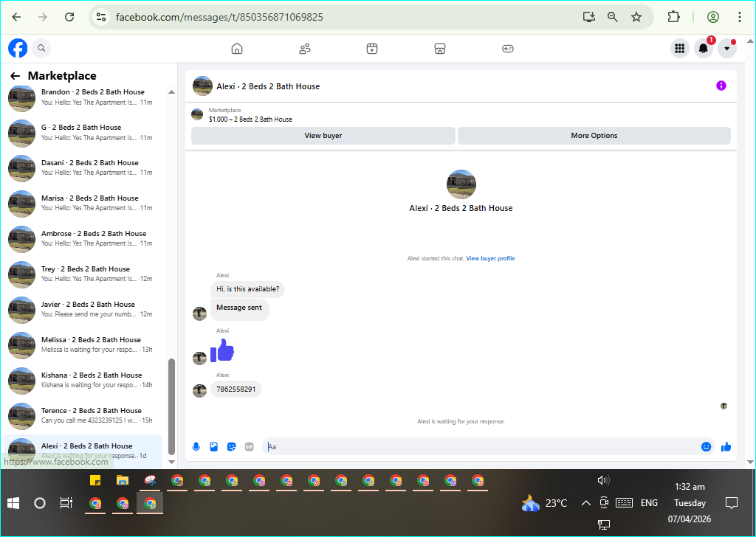This screenshot has height=537, width=756.
Task: Open Chrome three-dot menu
Action: click(739, 18)
